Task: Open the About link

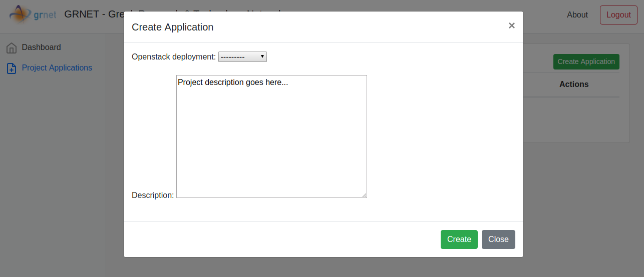Action: click(x=577, y=15)
